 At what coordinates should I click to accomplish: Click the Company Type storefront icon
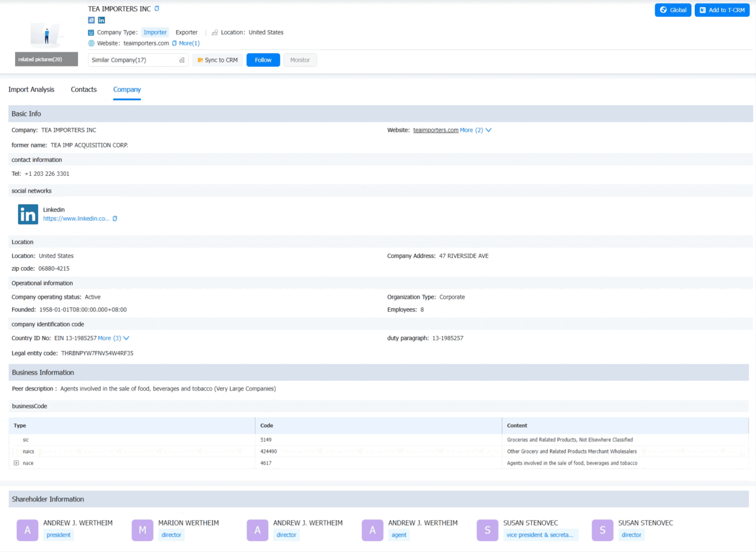point(91,32)
